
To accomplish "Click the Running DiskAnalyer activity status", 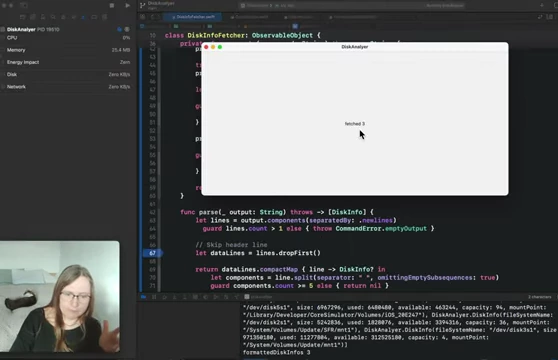I will tap(445, 6).
